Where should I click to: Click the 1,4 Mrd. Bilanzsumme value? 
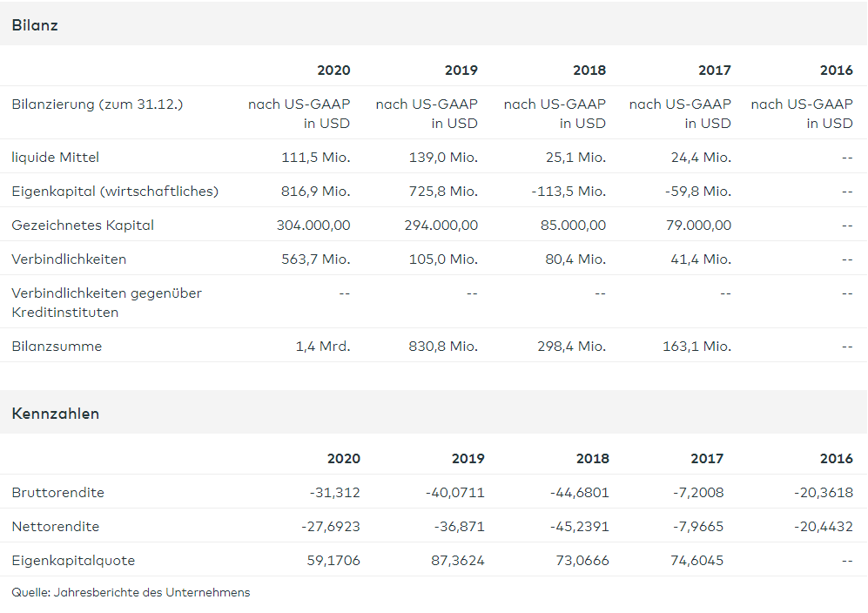(x=323, y=347)
